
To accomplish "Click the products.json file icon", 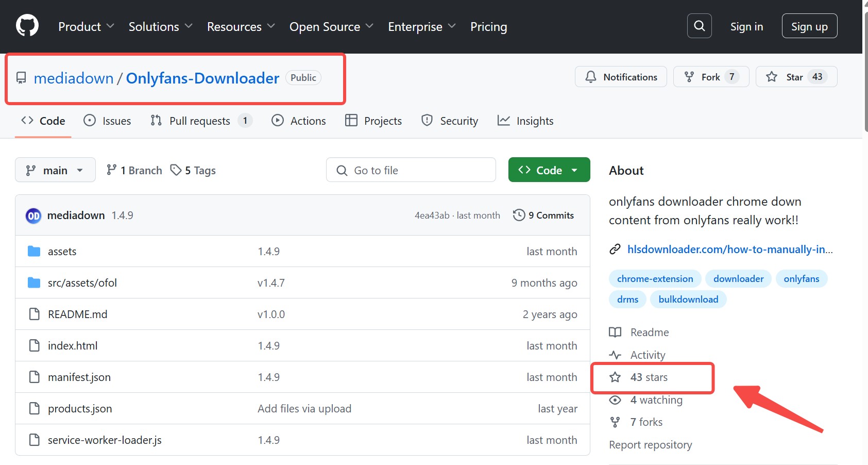I will pyautogui.click(x=34, y=408).
